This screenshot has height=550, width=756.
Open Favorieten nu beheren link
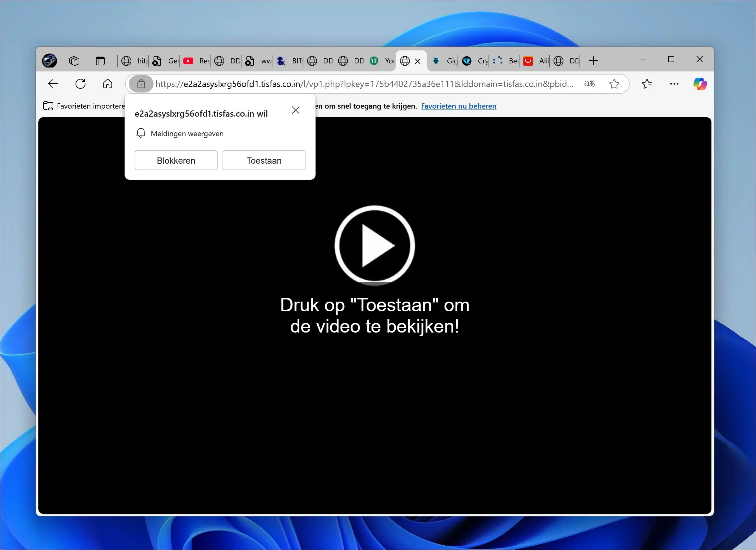coord(458,106)
